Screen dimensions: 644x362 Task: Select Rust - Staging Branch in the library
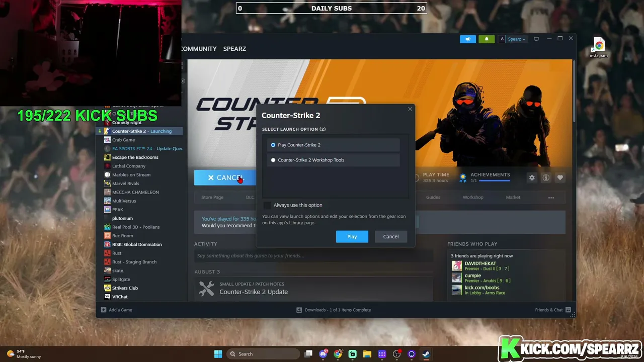[134, 262]
